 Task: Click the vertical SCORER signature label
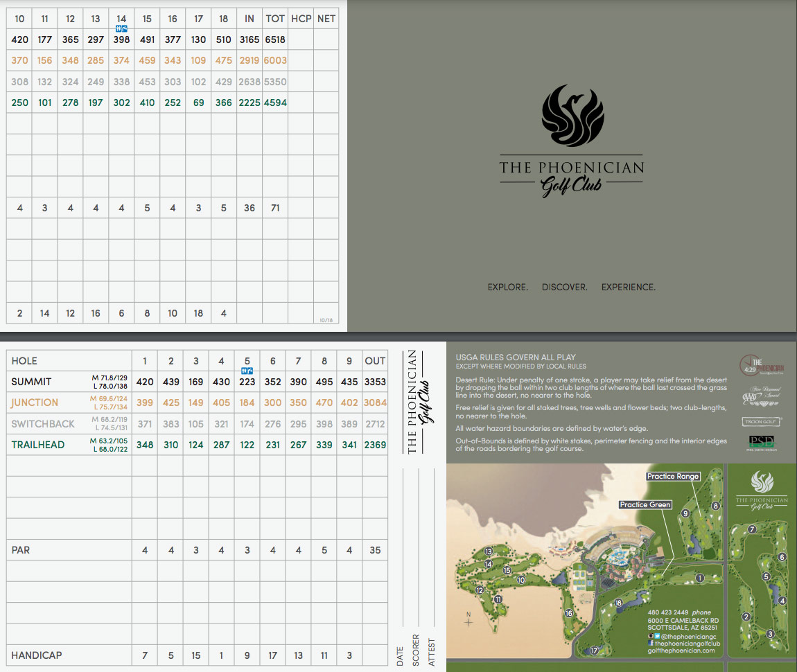(x=416, y=650)
